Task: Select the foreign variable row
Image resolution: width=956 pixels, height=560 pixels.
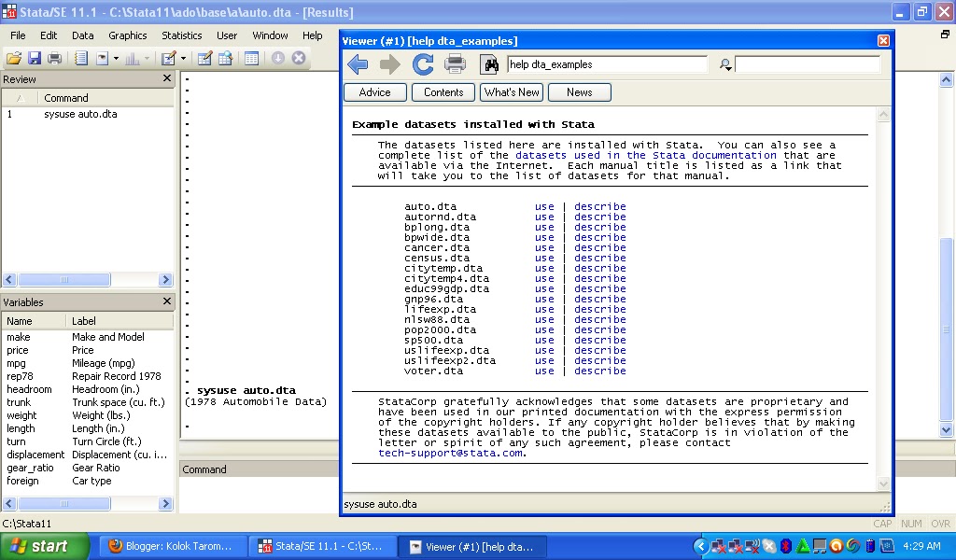Action: (x=87, y=481)
